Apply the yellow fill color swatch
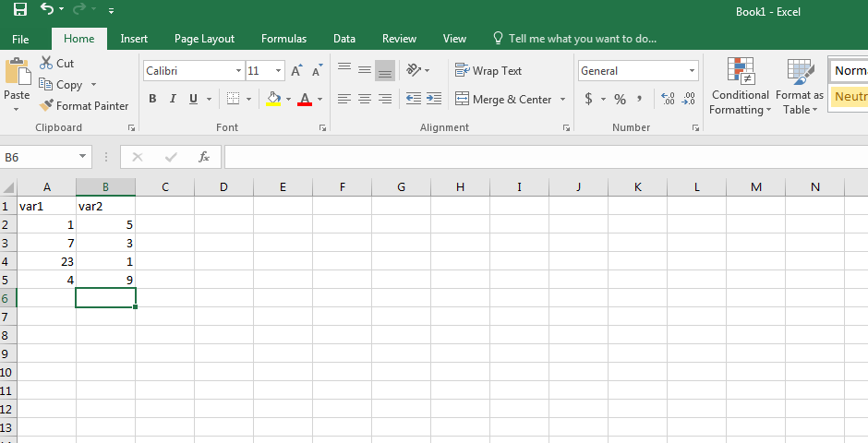This screenshot has width=868, height=443. pos(272,99)
